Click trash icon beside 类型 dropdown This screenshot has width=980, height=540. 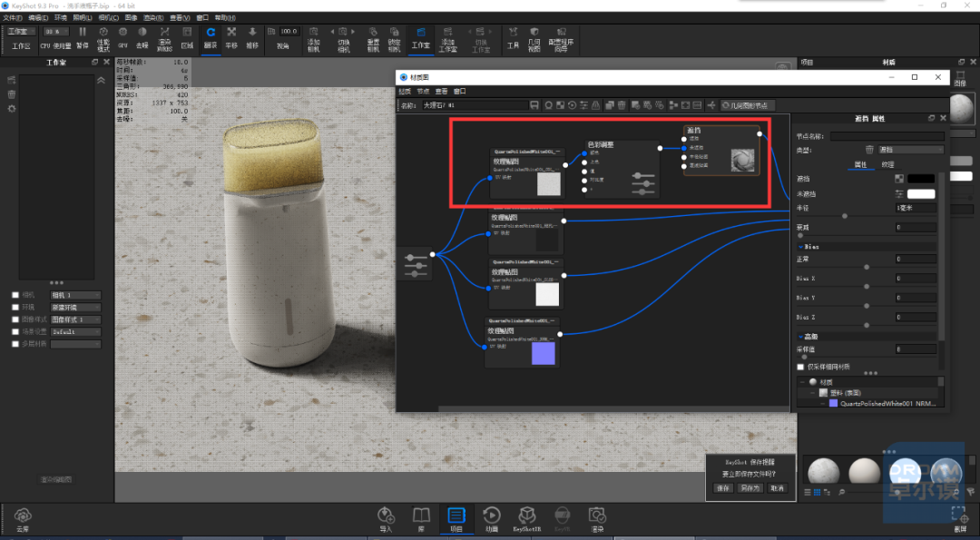coord(869,150)
